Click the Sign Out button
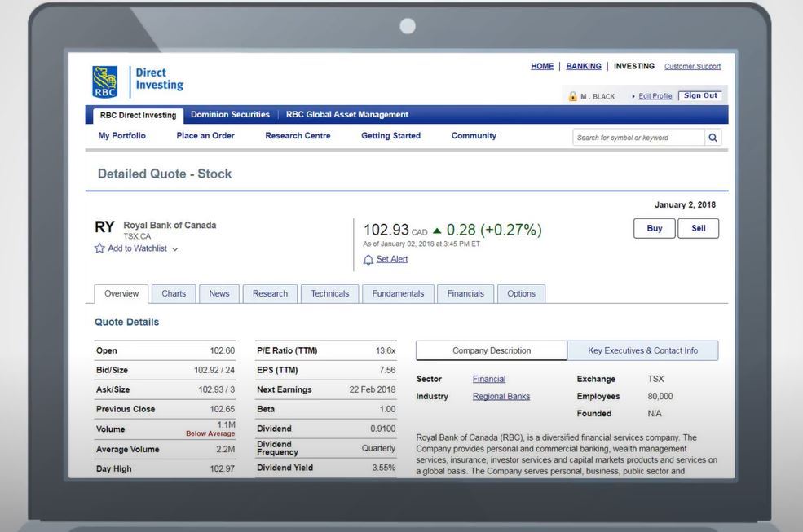 [700, 95]
